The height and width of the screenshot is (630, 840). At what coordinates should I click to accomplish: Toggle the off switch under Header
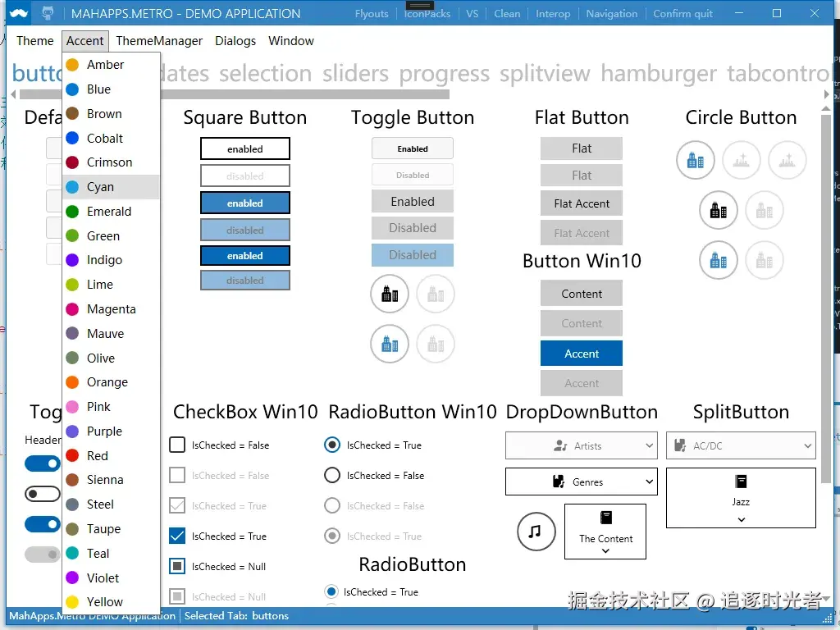(43, 493)
